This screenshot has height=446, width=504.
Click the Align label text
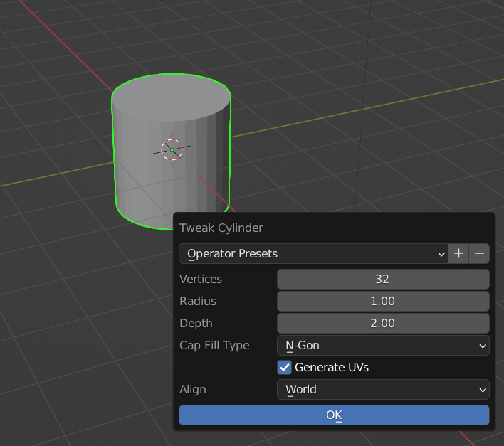point(193,390)
